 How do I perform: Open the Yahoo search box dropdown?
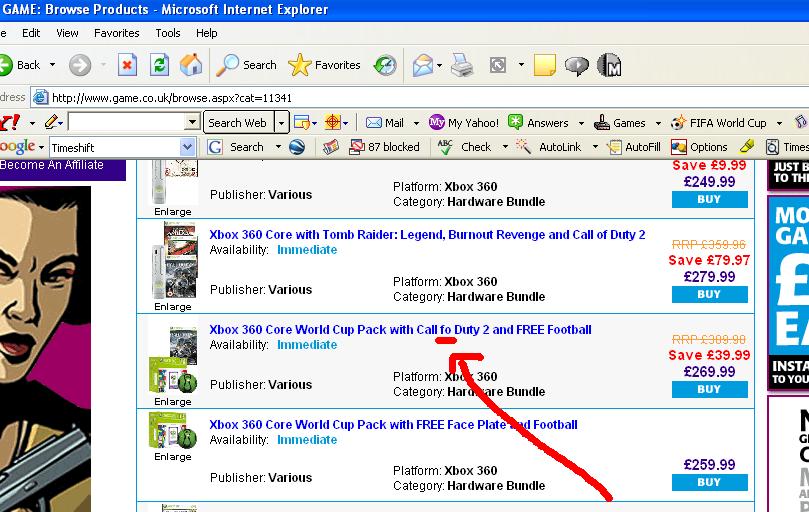(192, 122)
